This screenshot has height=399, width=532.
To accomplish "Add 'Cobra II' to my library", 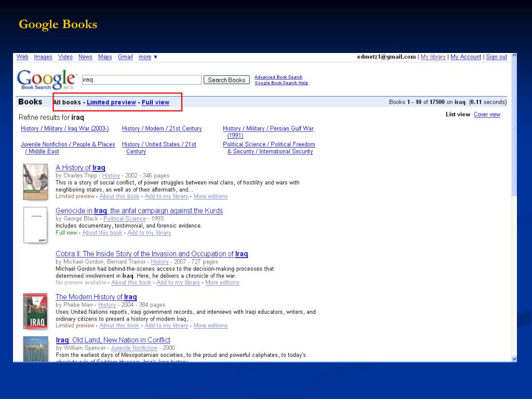I will [x=178, y=283].
